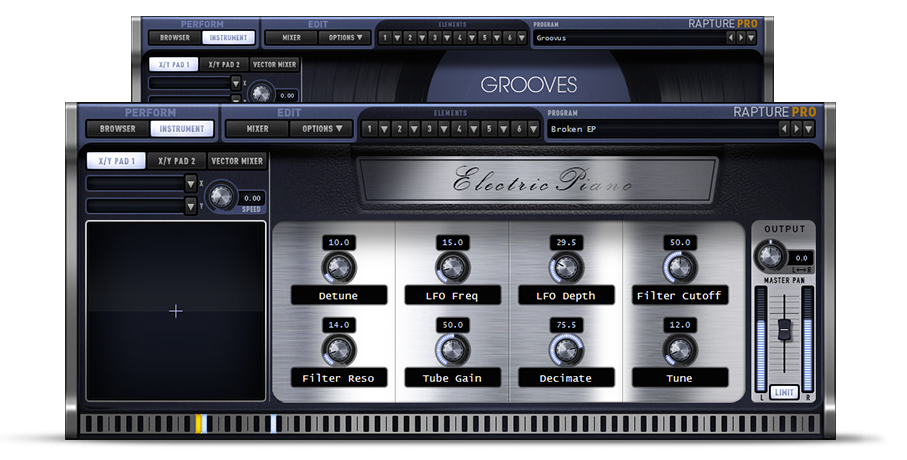Click the Detune value 10.0

(339, 242)
